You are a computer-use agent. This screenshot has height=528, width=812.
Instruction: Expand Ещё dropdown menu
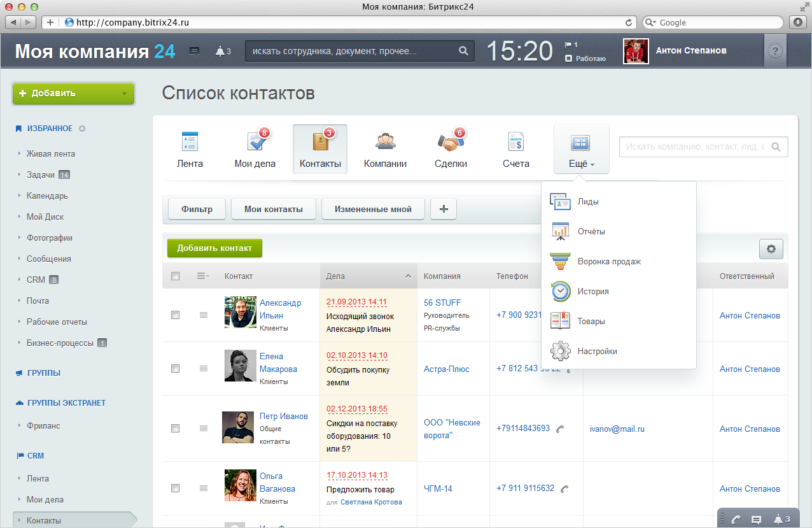click(582, 148)
